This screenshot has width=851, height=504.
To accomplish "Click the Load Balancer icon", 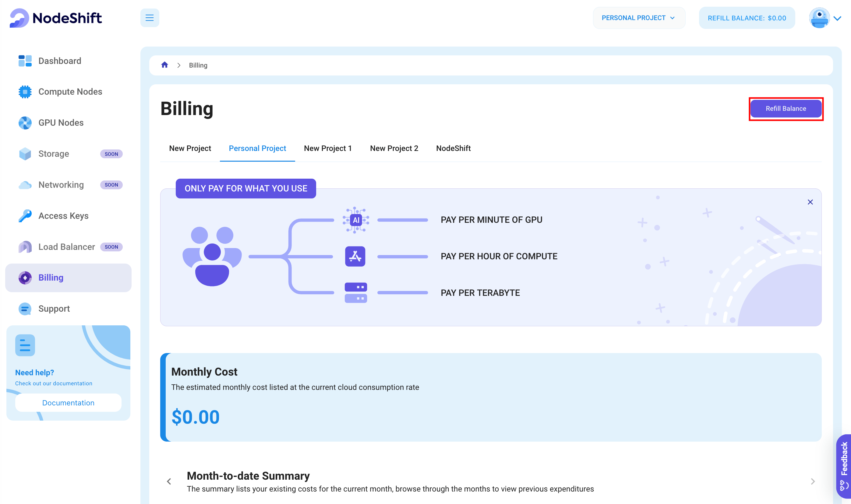I will (25, 247).
